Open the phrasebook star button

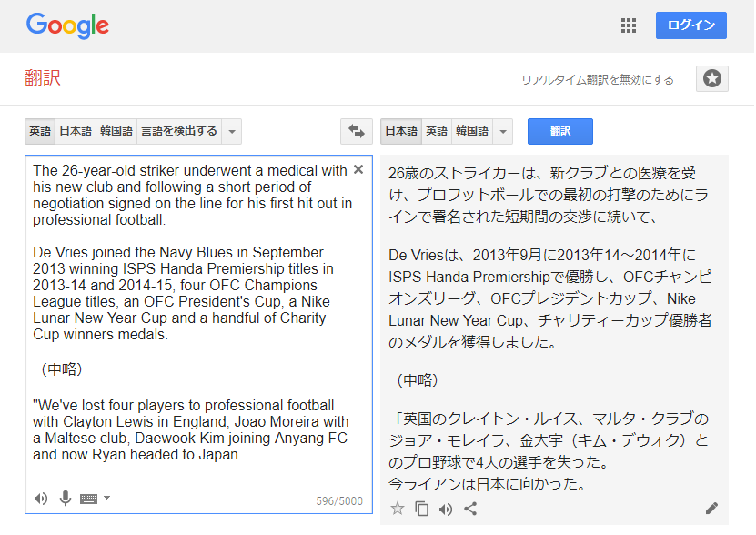click(712, 79)
